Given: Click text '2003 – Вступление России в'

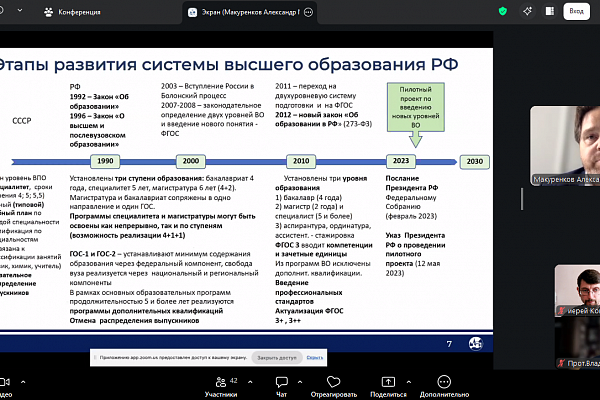Looking at the screenshot, I should pos(207,86).
